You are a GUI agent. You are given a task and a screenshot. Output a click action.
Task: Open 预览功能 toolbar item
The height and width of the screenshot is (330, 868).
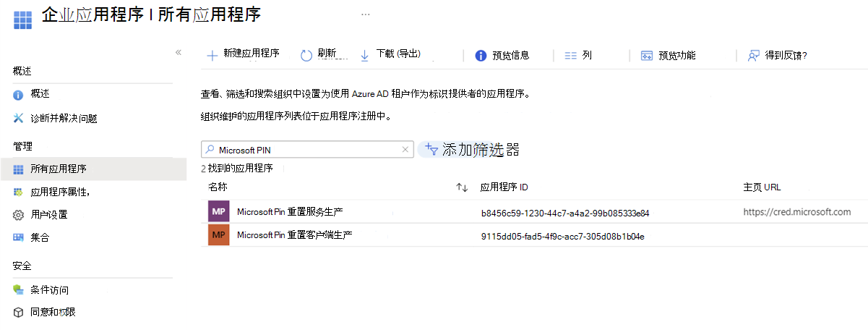(677, 55)
